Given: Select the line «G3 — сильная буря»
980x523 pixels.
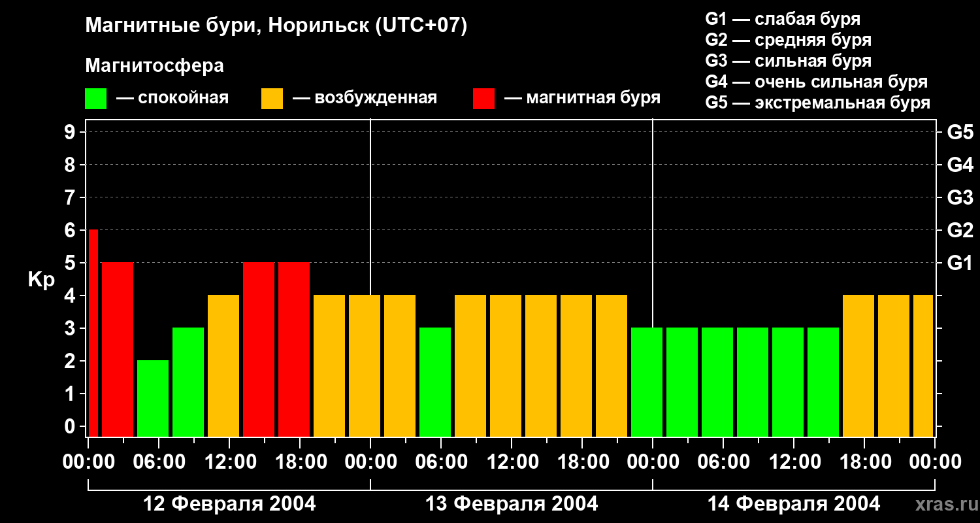Looking at the screenshot, I should coord(788,61).
